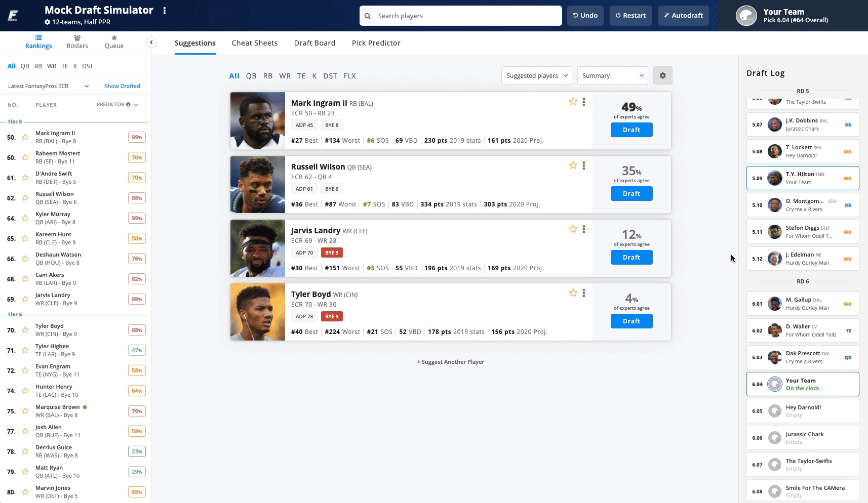868x503 pixels.
Task: Open the suggestions settings gear
Action: click(x=662, y=75)
